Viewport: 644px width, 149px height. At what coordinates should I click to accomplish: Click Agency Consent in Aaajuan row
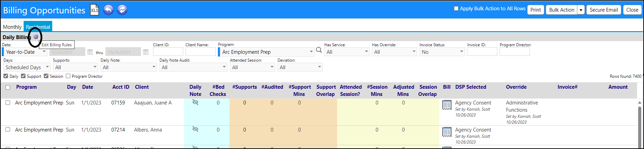[473, 103]
